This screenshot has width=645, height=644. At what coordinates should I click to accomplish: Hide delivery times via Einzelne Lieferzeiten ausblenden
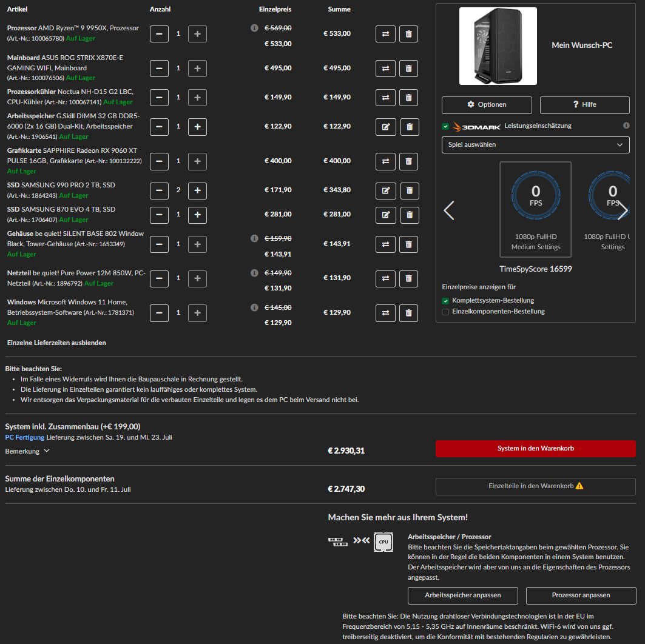click(x=56, y=343)
